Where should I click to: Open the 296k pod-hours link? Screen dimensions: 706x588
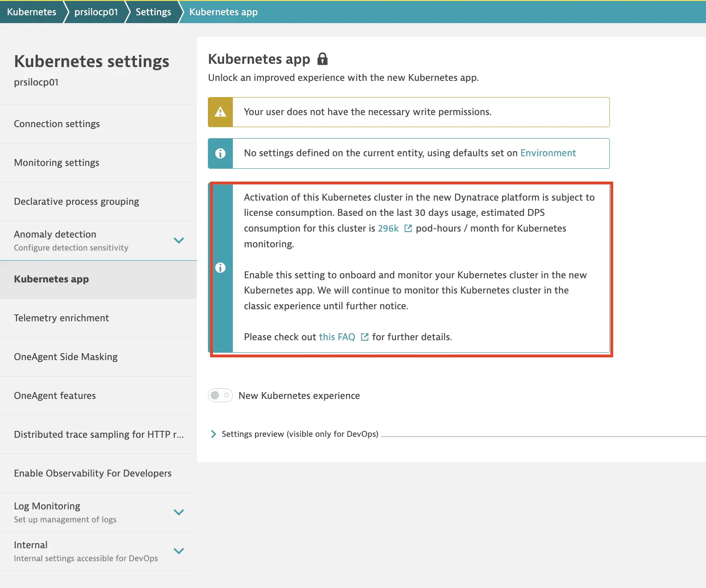(x=388, y=228)
